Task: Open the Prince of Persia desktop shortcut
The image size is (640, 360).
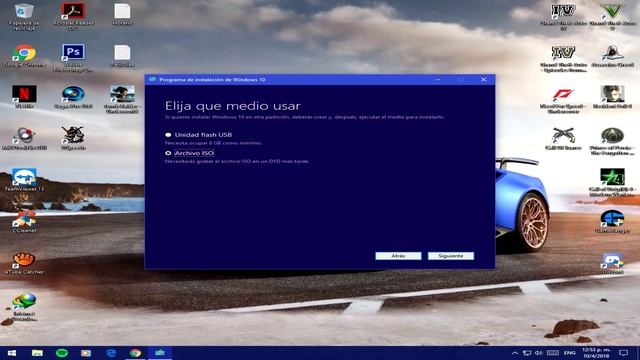Action: point(612,141)
